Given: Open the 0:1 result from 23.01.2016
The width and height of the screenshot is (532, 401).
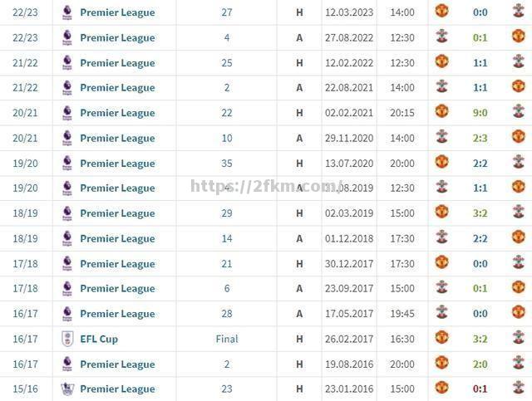Looking at the screenshot, I should (480, 389).
